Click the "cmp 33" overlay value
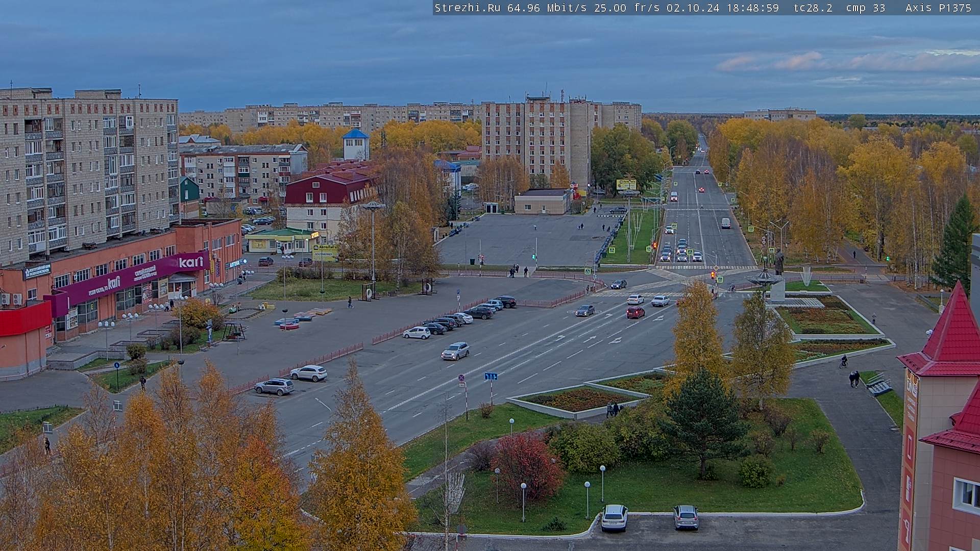The width and height of the screenshot is (980, 551). coord(866,8)
